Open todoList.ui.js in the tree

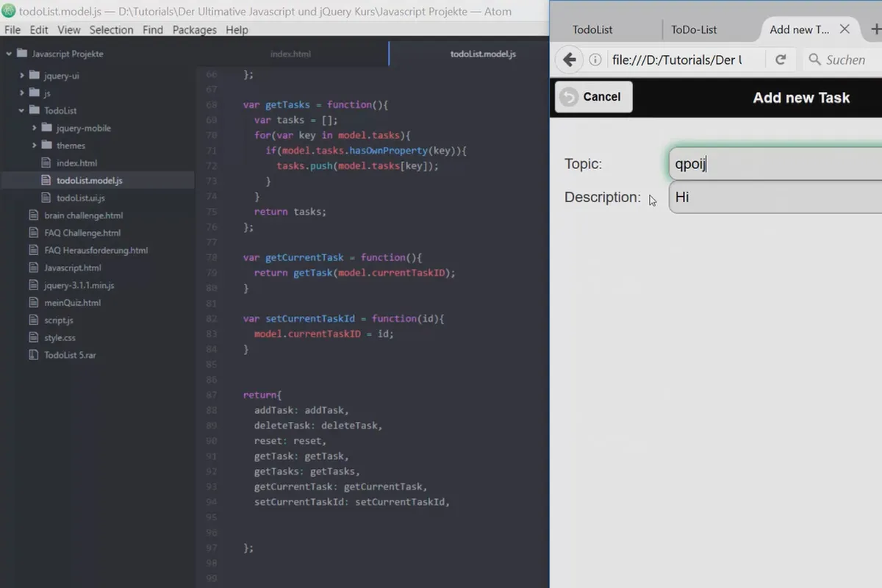pos(80,198)
